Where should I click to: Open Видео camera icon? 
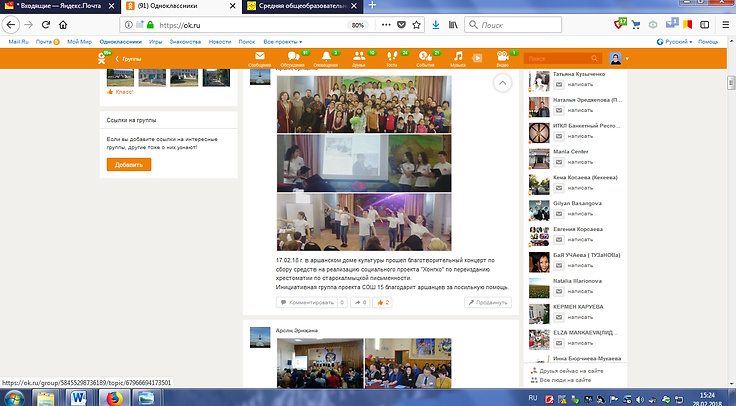tap(502, 56)
